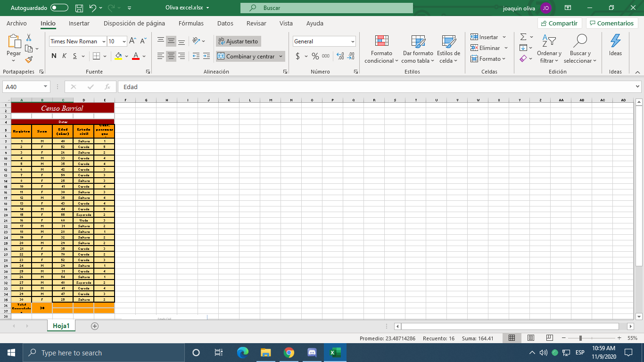Image resolution: width=644 pixels, height=362 pixels.
Task: Switch to Page Layout view in status bar
Action: tap(530, 338)
